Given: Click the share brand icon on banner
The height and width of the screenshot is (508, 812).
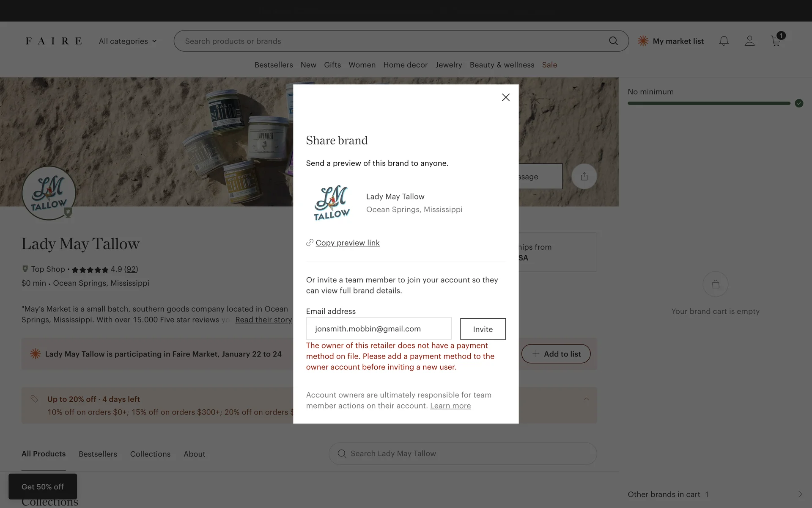Looking at the screenshot, I should pyautogui.click(x=584, y=177).
